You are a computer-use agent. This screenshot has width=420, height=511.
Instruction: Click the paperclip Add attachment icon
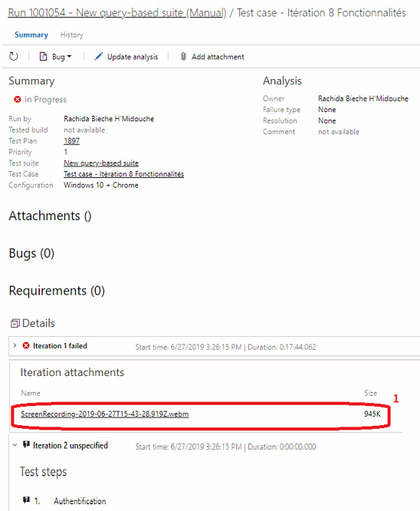click(183, 56)
